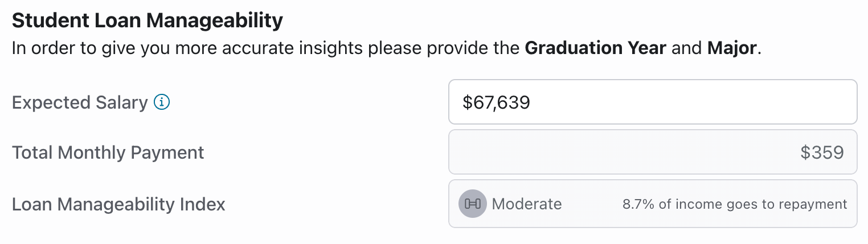Click the Total Monthly Payment label
The width and height of the screenshot is (868, 244).
point(108,152)
